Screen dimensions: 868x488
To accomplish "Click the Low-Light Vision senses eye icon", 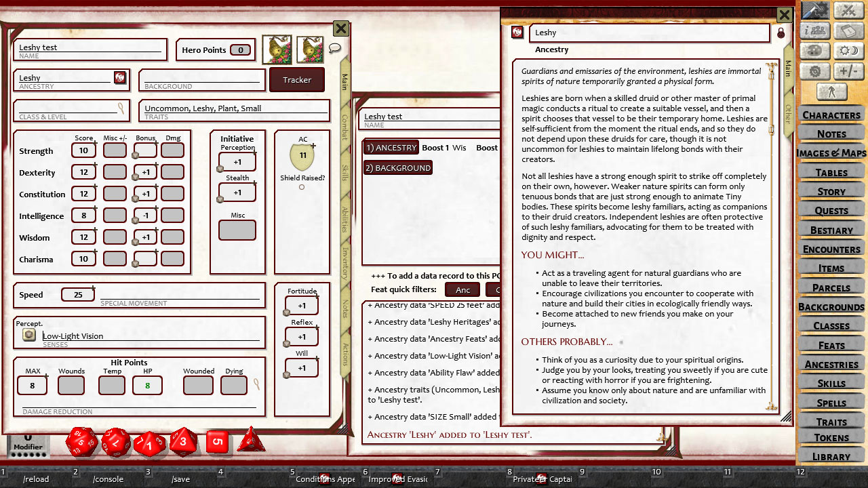I will [x=28, y=335].
